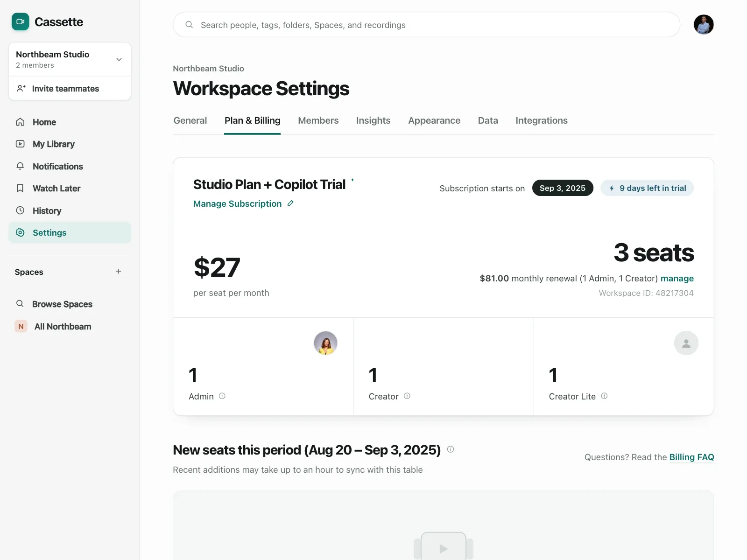Screen dimensions: 747x560
Task: Open the All Northbeam space
Action: 70,326
